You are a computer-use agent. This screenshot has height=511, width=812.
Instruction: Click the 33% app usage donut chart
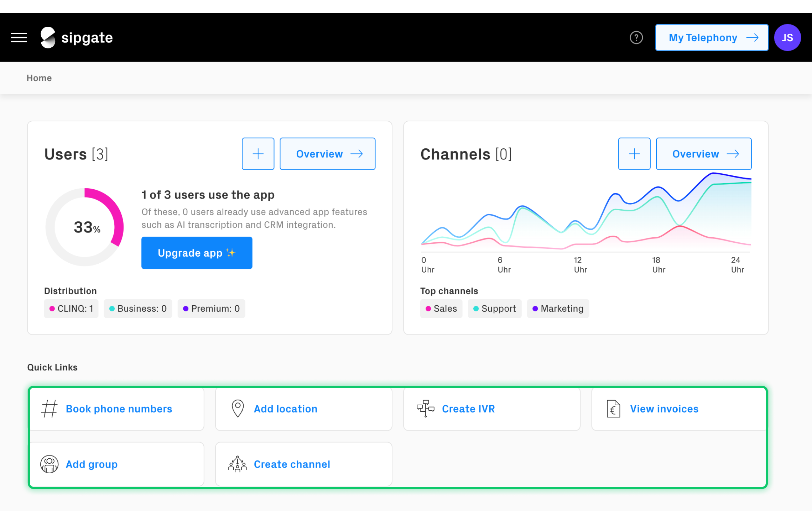click(x=85, y=227)
